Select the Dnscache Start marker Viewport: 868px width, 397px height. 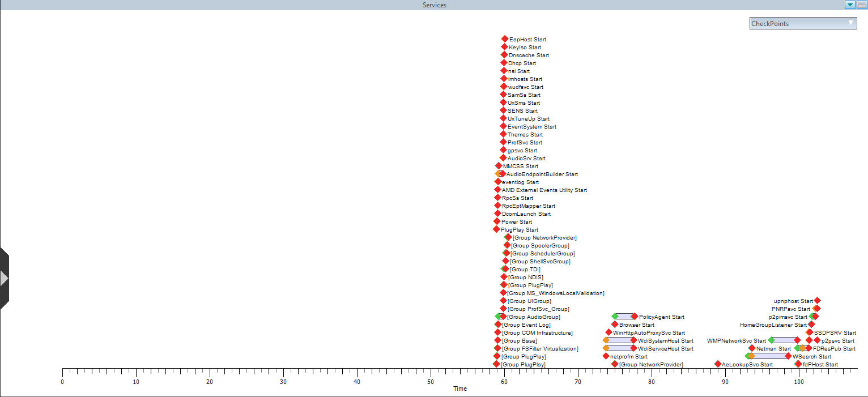pos(504,55)
